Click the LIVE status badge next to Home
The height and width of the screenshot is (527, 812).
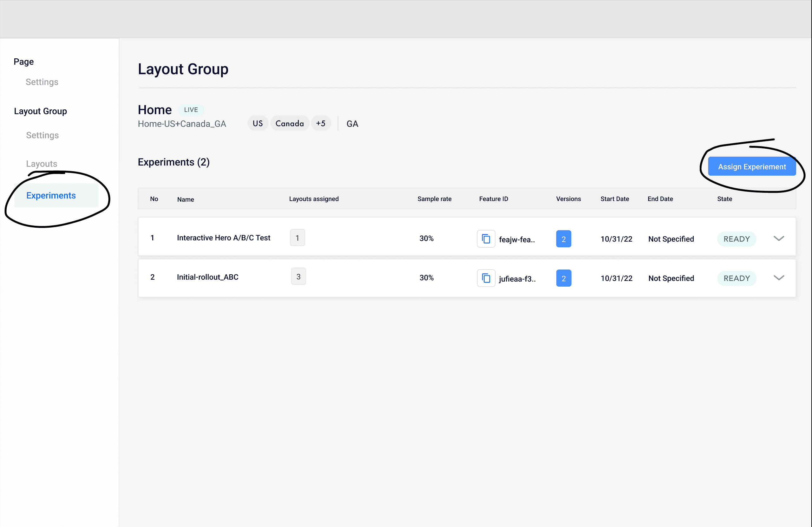[191, 109]
